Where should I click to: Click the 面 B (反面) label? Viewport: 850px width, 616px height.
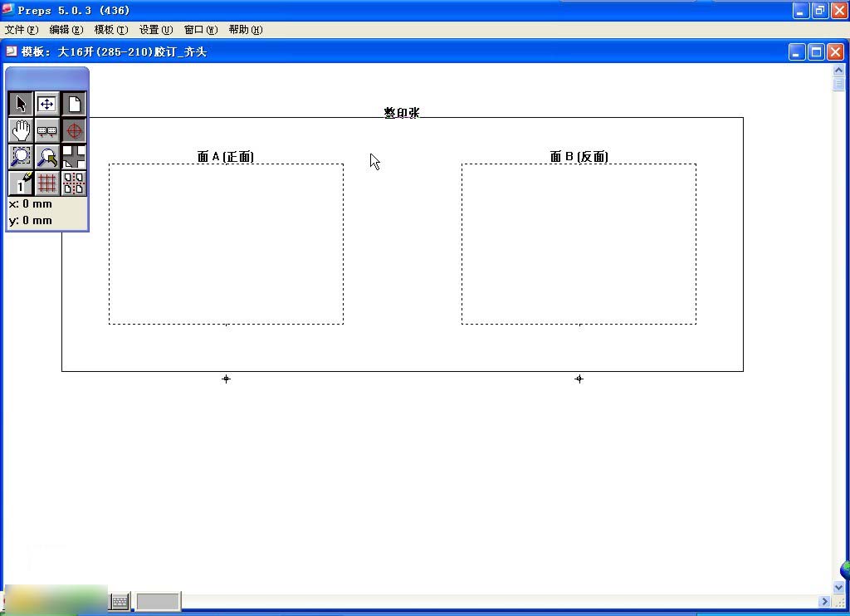pos(579,157)
